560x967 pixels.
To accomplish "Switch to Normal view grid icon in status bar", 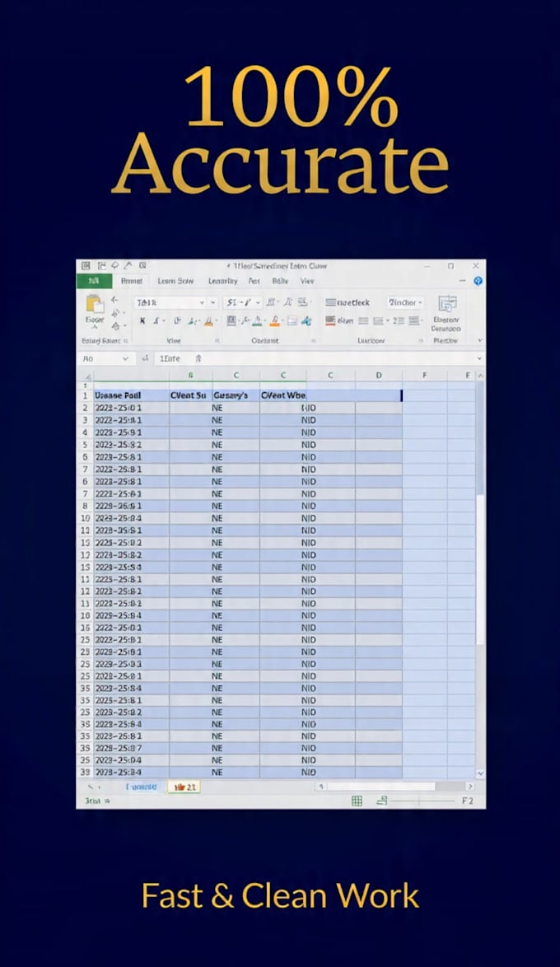I will [357, 801].
